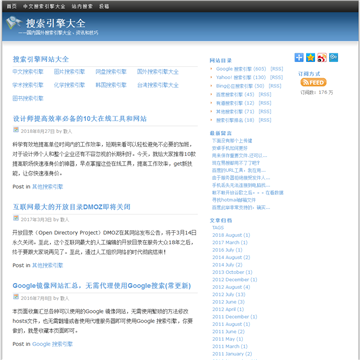
Task: Click the 搜索引擎大全 site title
Action: (x=56, y=23)
